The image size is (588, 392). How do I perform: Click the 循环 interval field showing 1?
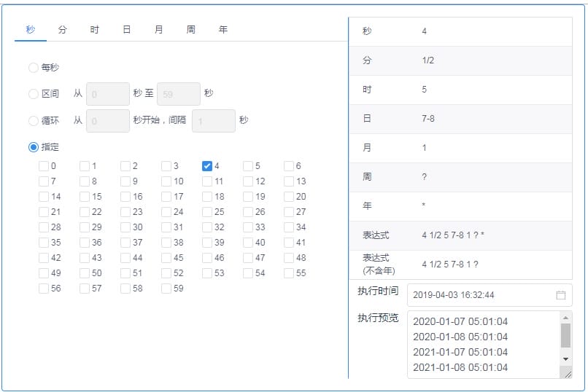(x=214, y=121)
